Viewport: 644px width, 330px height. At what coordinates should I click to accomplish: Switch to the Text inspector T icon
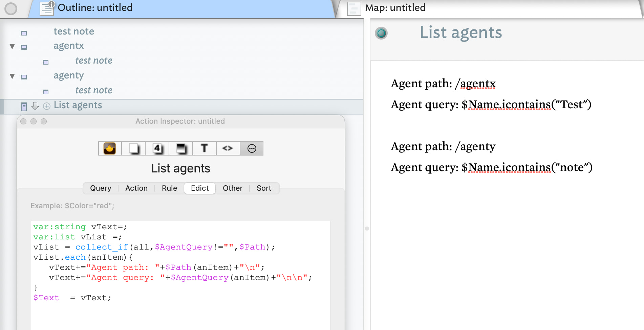204,148
